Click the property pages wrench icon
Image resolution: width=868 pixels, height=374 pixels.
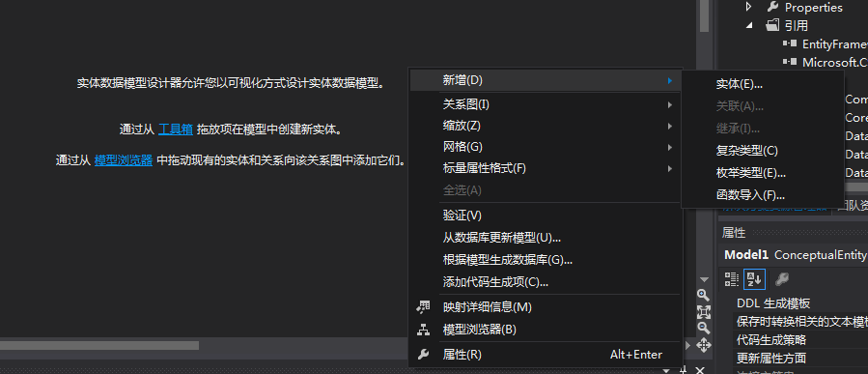(782, 279)
